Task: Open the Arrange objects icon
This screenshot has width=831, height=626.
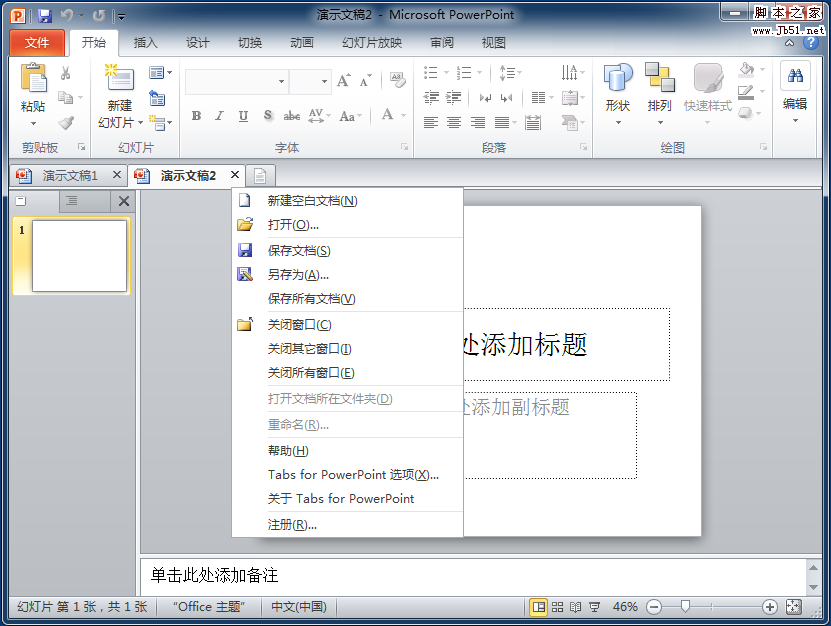Action: (x=660, y=77)
